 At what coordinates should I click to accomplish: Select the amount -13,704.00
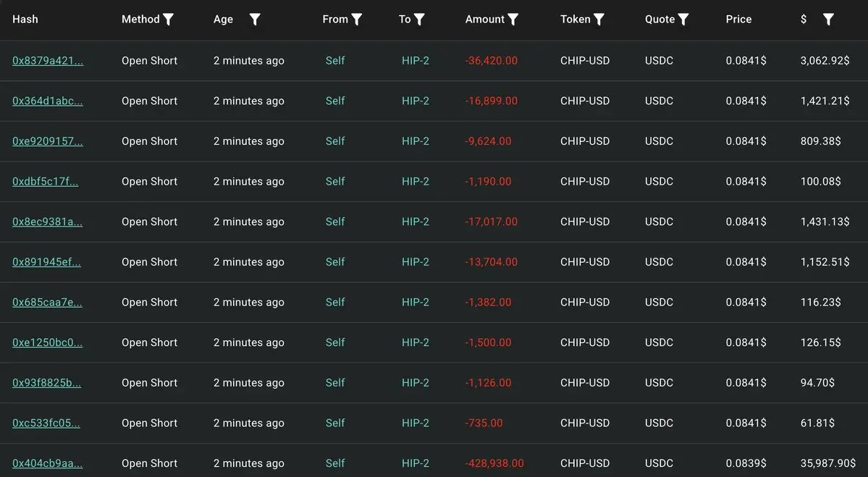491,262
